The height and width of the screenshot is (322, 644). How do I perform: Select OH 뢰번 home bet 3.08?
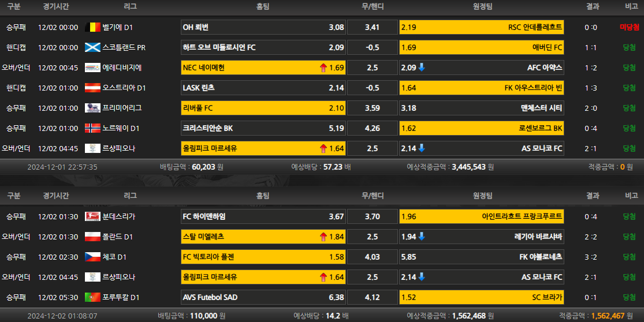pos(263,27)
